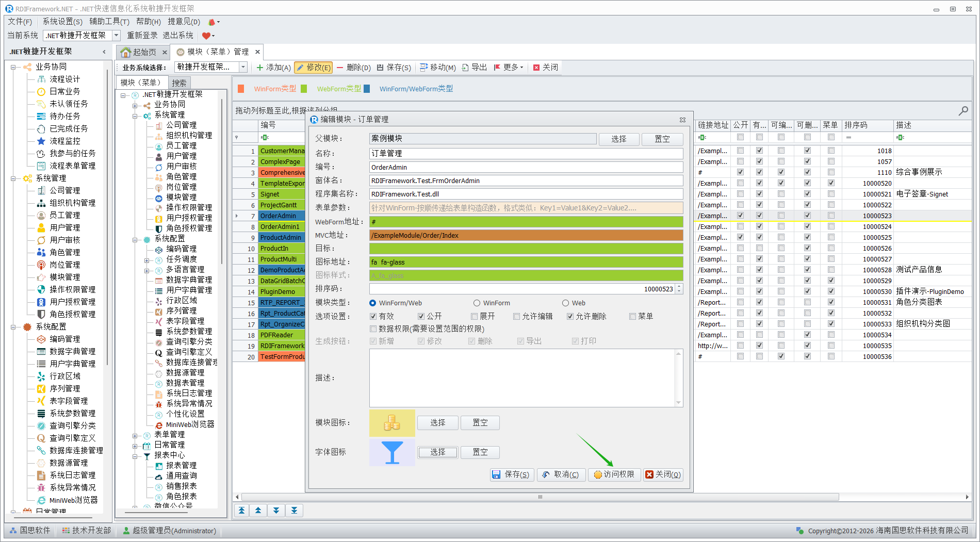Click the gold coins module icon
980x542 pixels.
[x=392, y=423]
